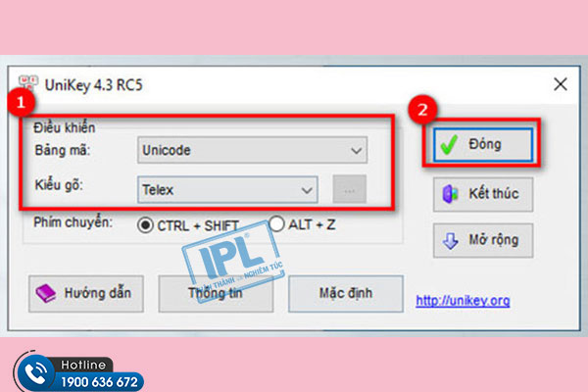Click the green checkmark icon on Đóng
The image size is (588, 392).
click(x=449, y=145)
